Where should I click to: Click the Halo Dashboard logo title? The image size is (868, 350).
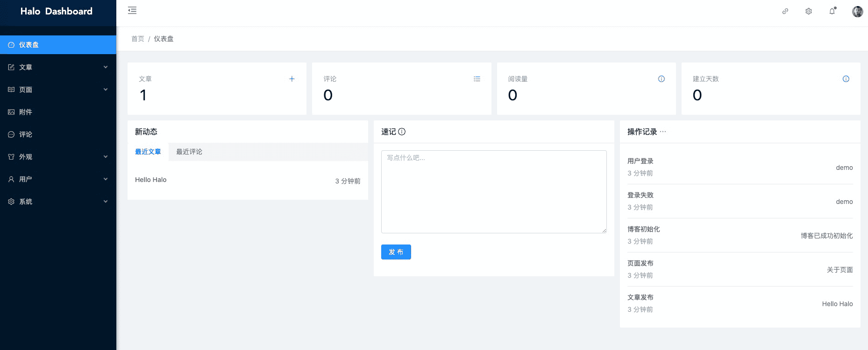pyautogui.click(x=57, y=11)
